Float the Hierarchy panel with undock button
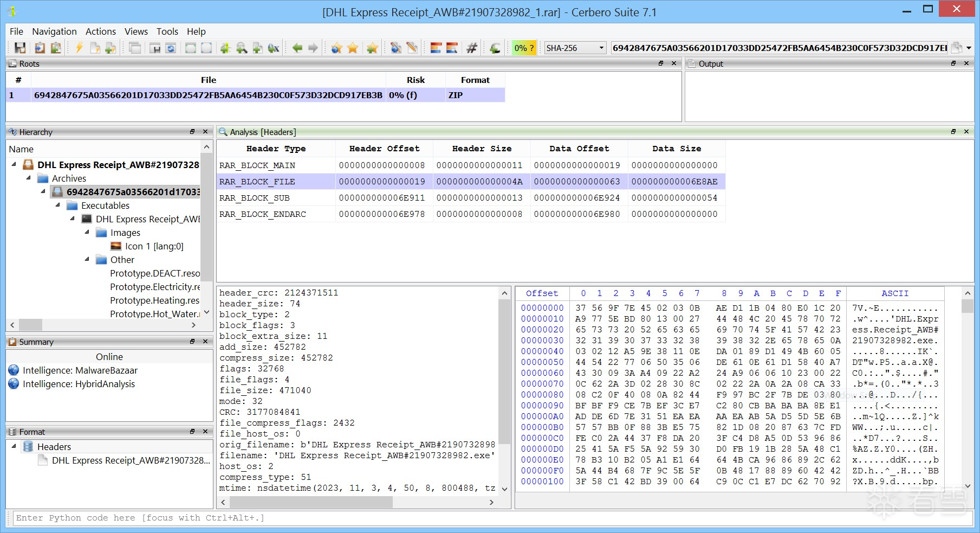Viewport: 980px width, 533px height. click(x=192, y=132)
